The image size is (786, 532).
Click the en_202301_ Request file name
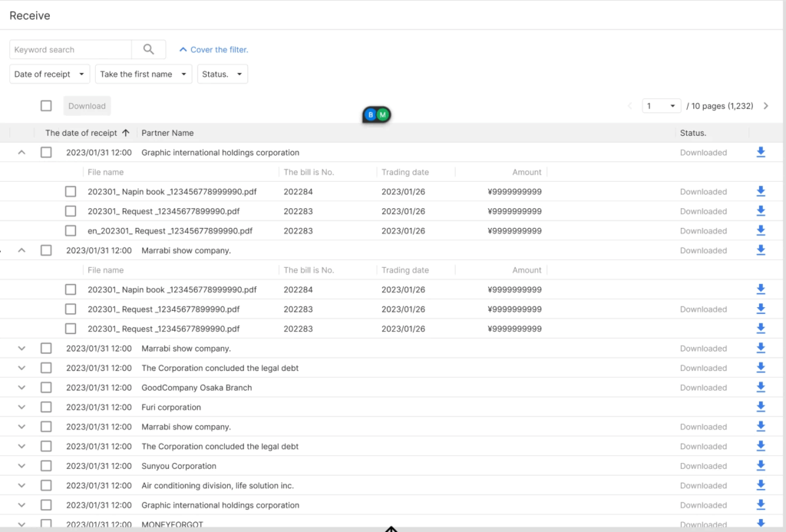point(170,230)
